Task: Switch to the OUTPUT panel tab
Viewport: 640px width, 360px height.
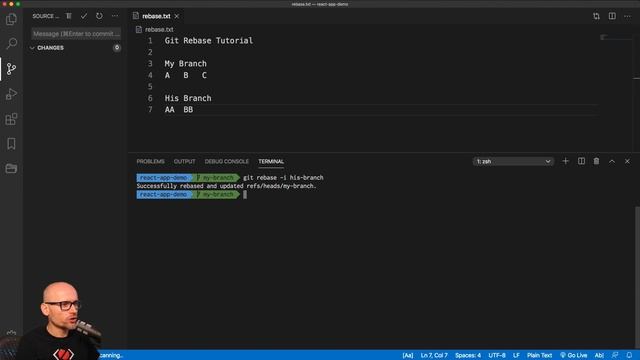Action: 184,161
